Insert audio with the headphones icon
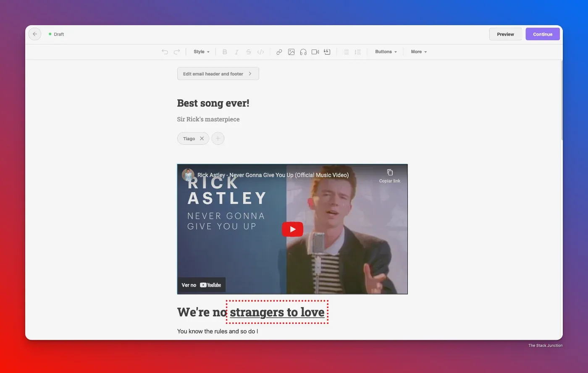Screen dimensions: 588x373 (303, 52)
